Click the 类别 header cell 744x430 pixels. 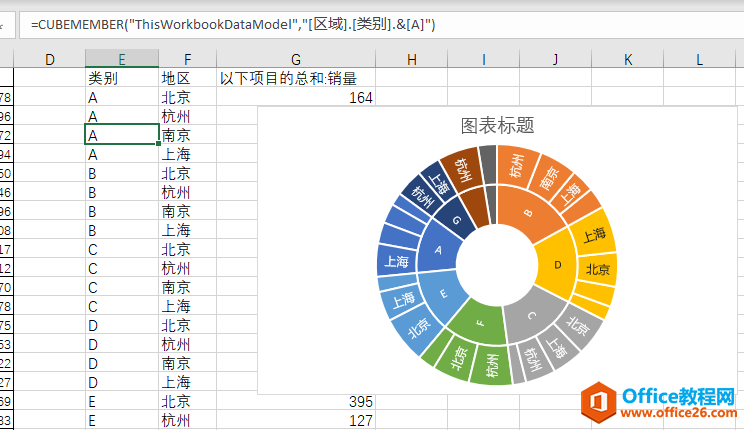click(122, 78)
